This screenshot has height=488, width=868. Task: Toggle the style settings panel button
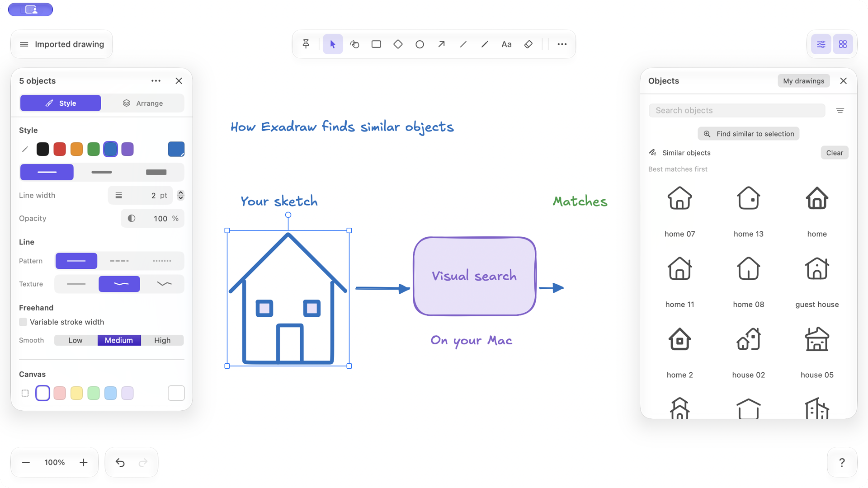pos(821,44)
